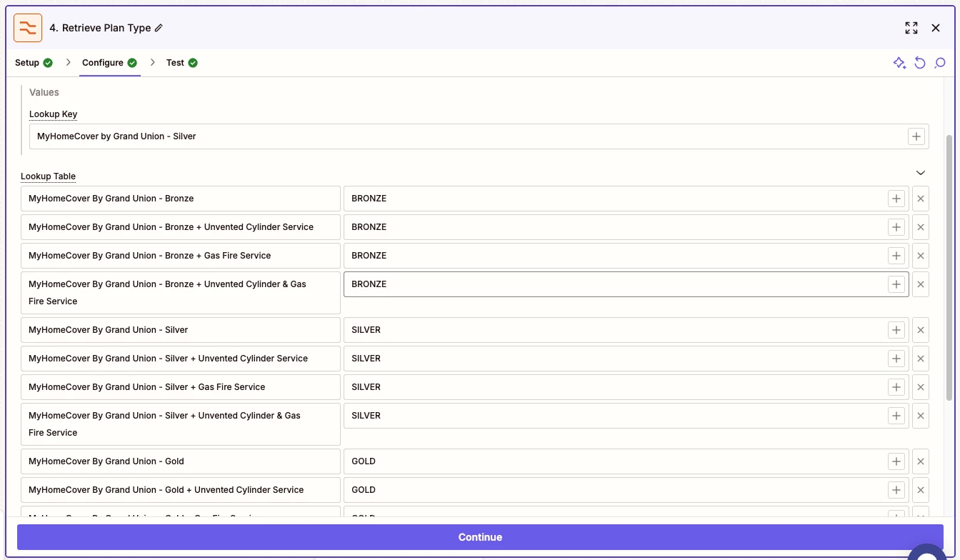Click the orange Retrieve Plan Type step icon
The image size is (960, 560).
tap(28, 28)
